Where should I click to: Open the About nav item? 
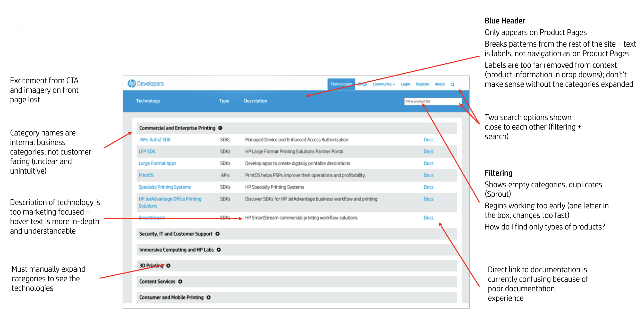coord(440,84)
